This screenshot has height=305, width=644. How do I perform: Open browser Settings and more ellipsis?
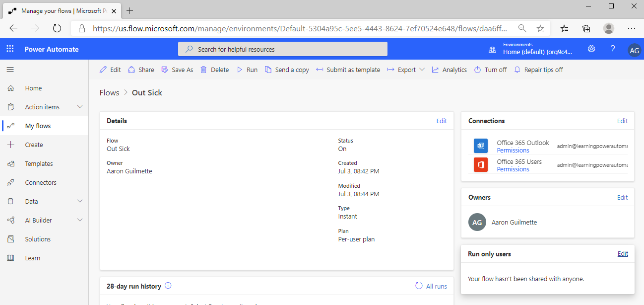[632, 28]
